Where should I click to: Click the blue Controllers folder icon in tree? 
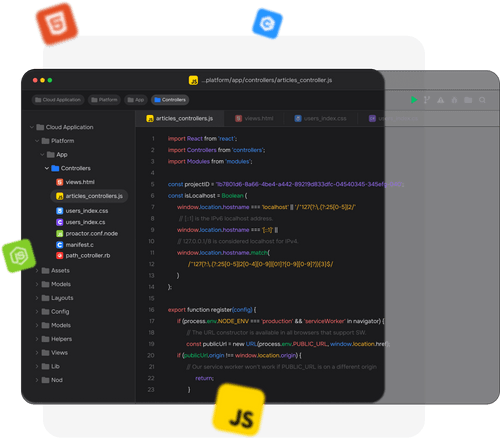[x=55, y=168]
